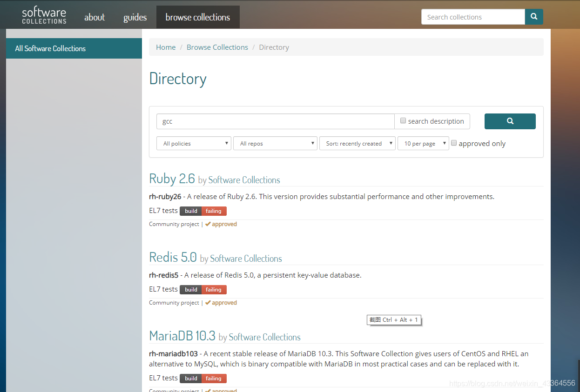Click EL7 tests label under Redis 5.0
The image size is (580, 392).
[x=163, y=289]
